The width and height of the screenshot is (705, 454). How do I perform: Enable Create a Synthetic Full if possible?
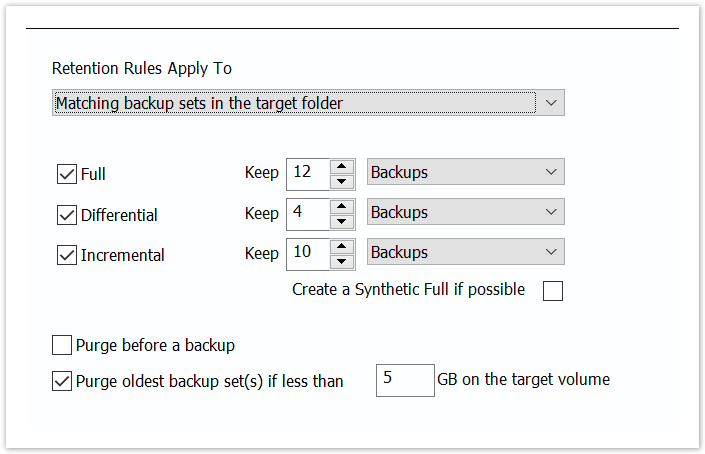click(552, 291)
